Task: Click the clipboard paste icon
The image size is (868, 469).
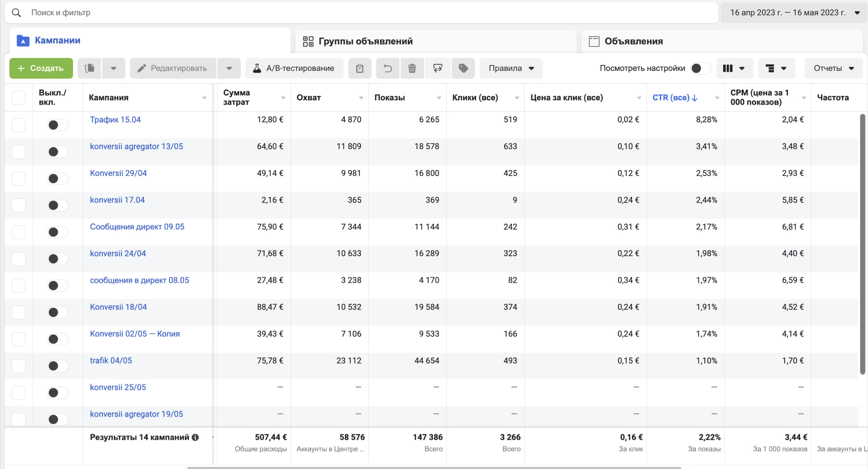Action: pos(360,68)
